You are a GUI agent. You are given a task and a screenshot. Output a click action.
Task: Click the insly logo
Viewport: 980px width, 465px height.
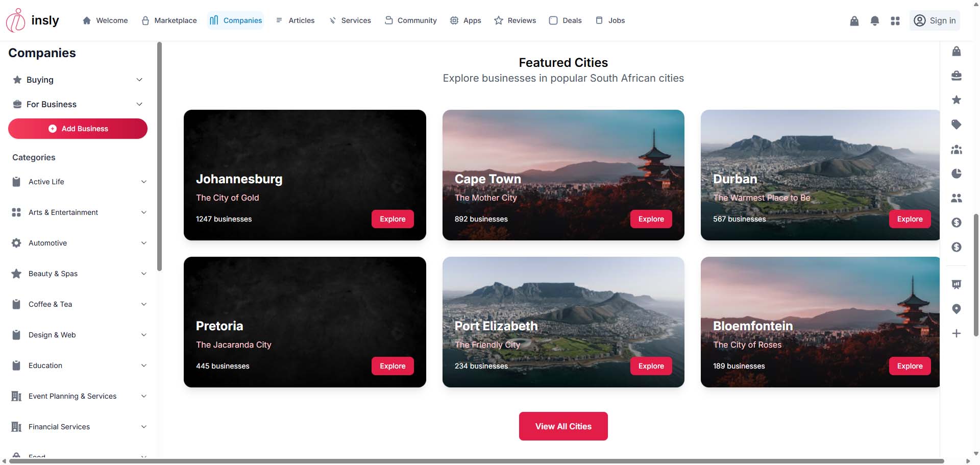pos(33,20)
